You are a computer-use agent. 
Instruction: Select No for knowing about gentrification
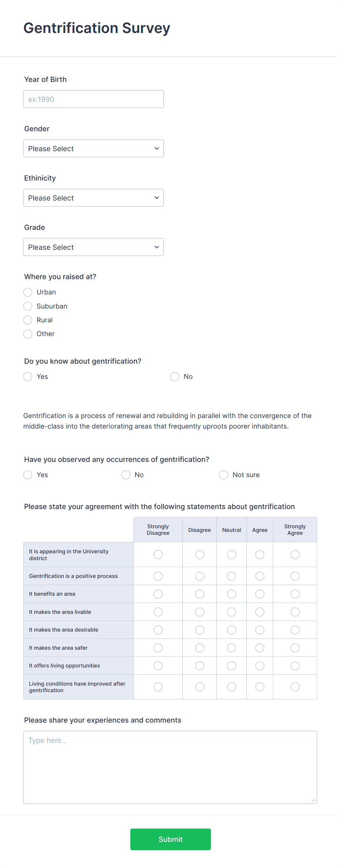[175, 377]
